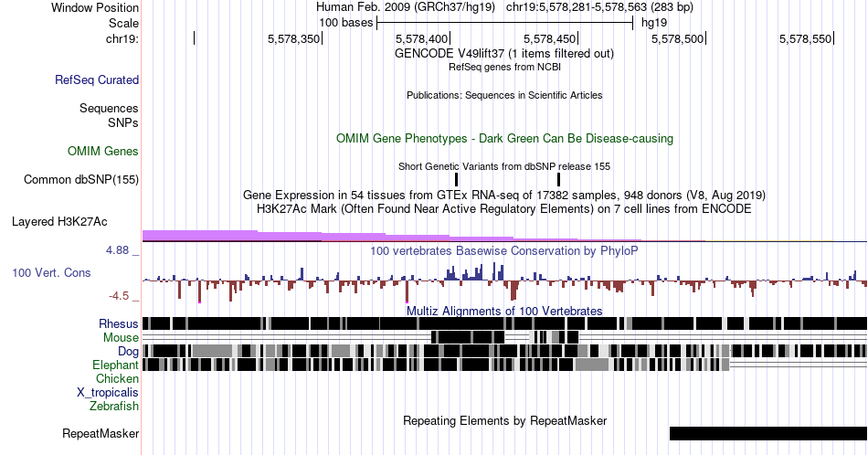Image resolution: width=868 pixels, height=455 pixels.
Task: Click the 100 bases scale bar
Action: [x=505, y=23]
